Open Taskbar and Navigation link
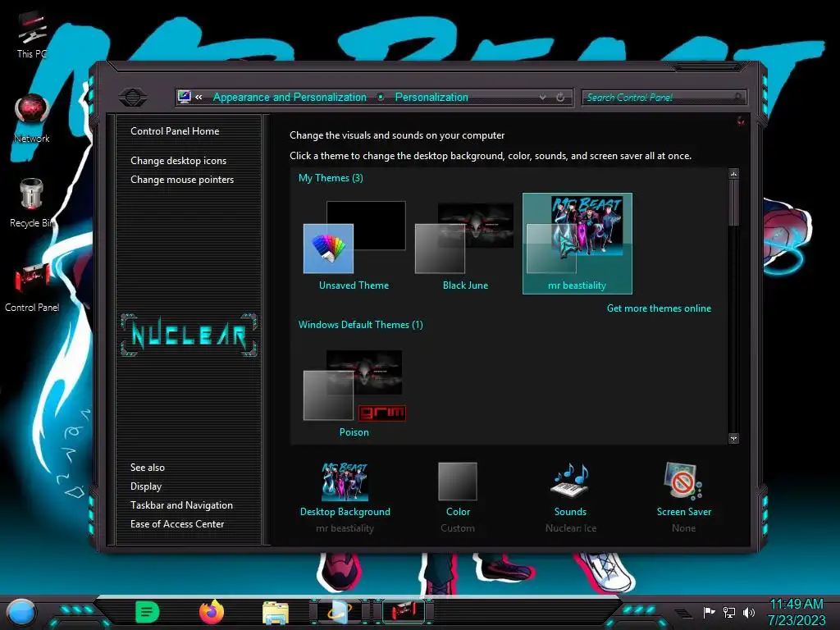 point(181,505)
